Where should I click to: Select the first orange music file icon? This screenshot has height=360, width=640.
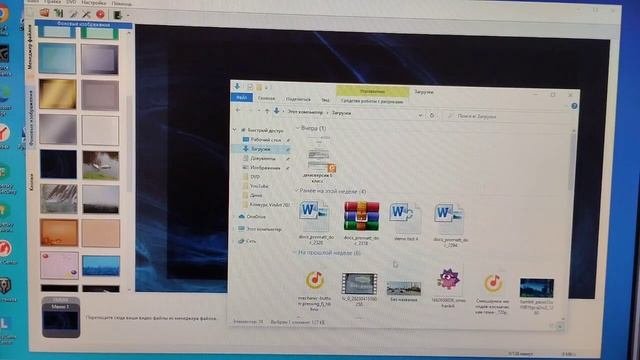pyautogui.click(x=315, y=280)
